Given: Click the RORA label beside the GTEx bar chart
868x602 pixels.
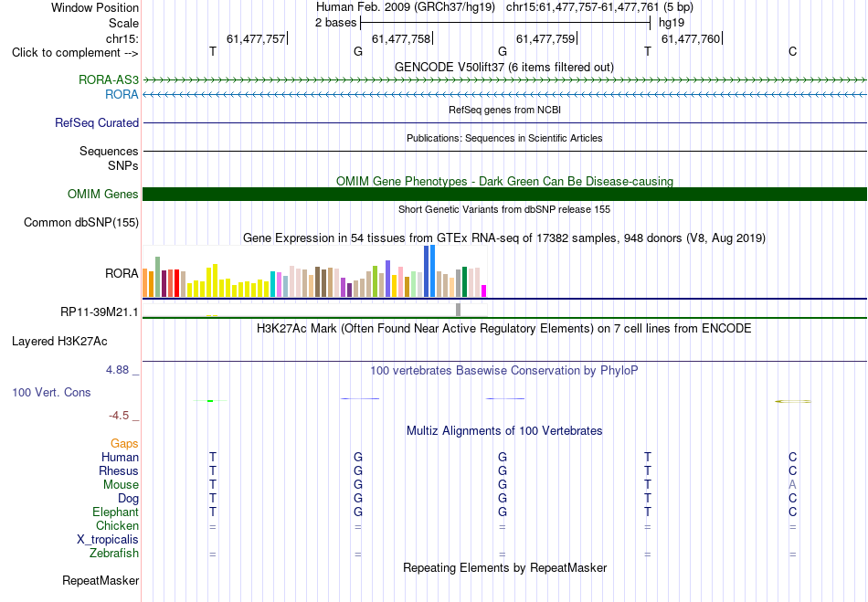Looking at the screenshot, I should tap(122, 273).
